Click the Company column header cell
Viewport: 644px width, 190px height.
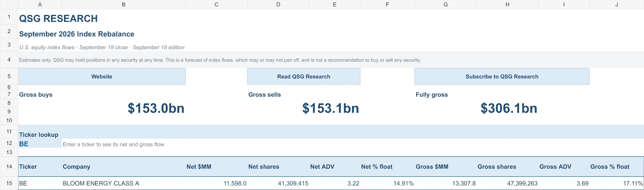click(x=124, y=167)
